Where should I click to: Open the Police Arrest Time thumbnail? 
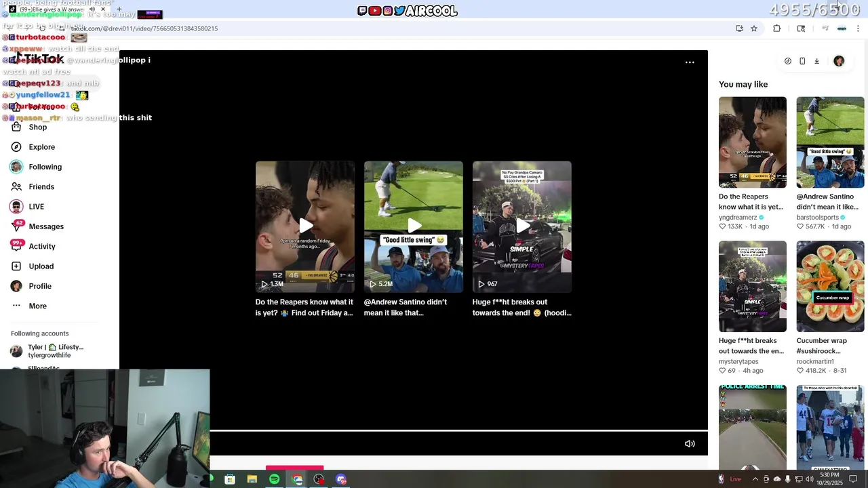pos(753,426)
